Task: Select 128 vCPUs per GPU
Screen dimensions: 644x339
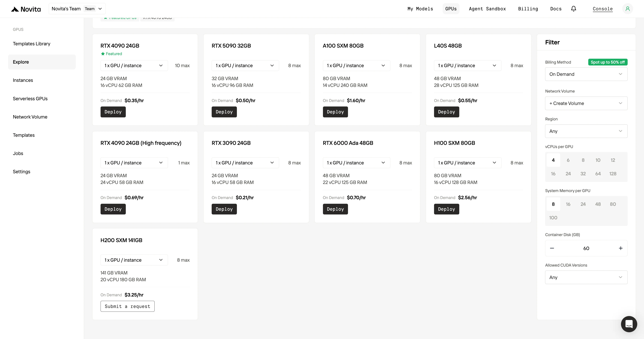Action: (x=613, y=174)
